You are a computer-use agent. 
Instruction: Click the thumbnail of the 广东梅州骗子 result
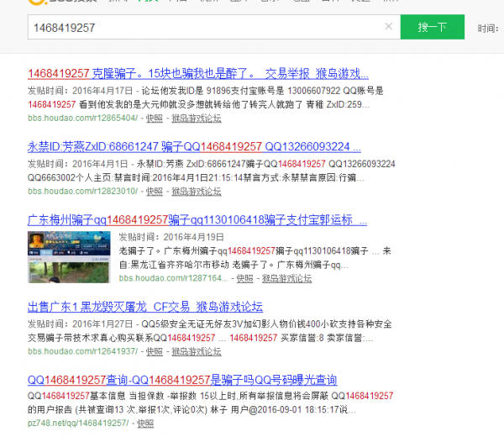69,257
